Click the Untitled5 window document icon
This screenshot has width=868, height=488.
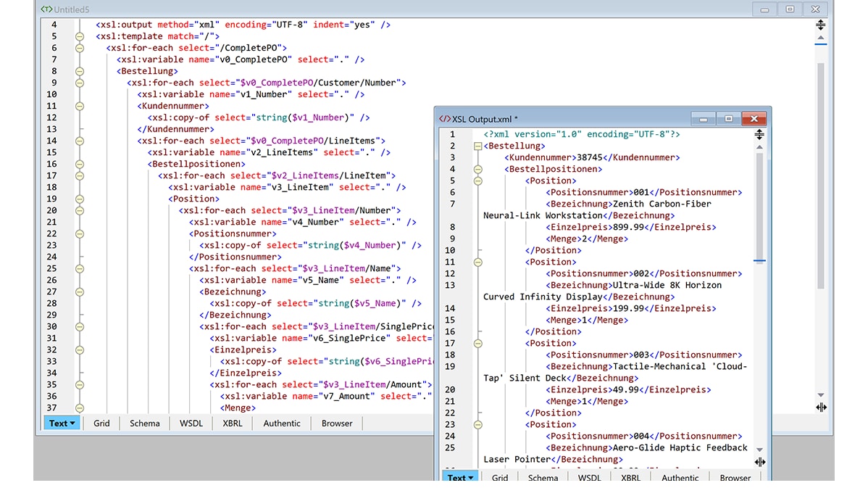click(46, 9)
